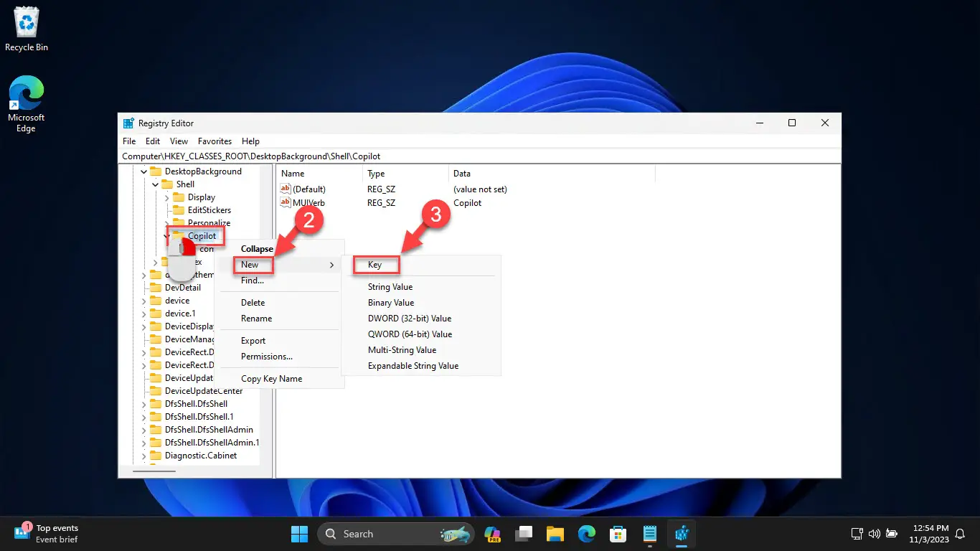This screenshot has height=551, width=980.
Task: Open the clock showing 12:54 PM
Action: 928,534
